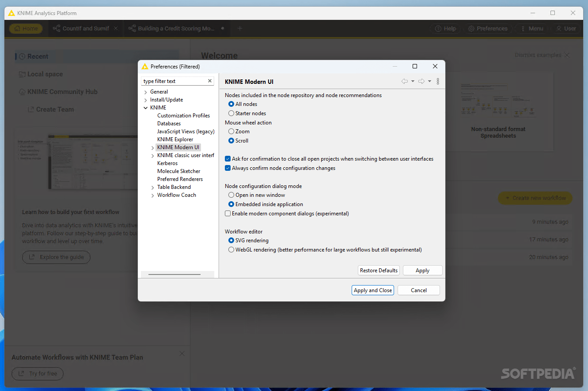
Task: Set mouse wheel action to Zoom
Action: (x=231, y=131)
